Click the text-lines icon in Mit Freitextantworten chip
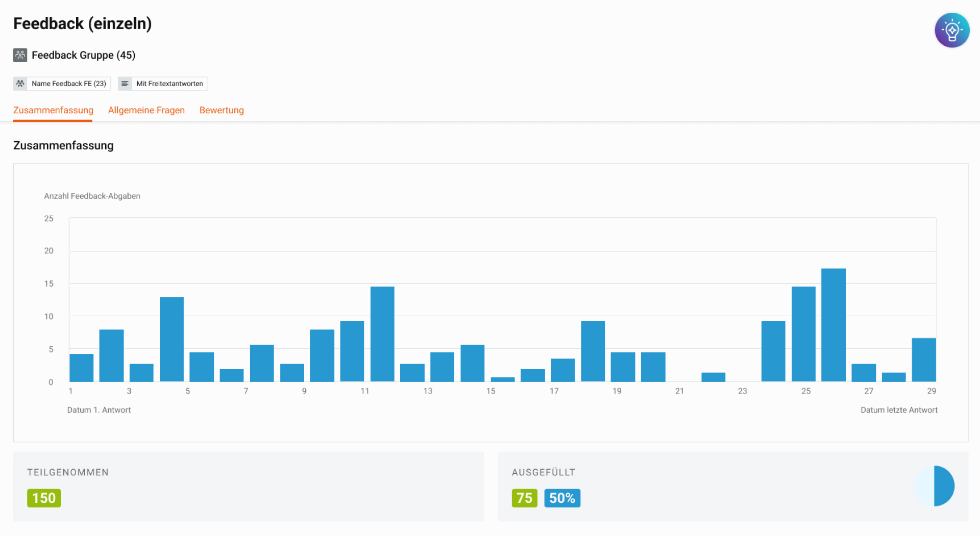The height and width of the screenshot is (536, 980). [x=125, y=83]
